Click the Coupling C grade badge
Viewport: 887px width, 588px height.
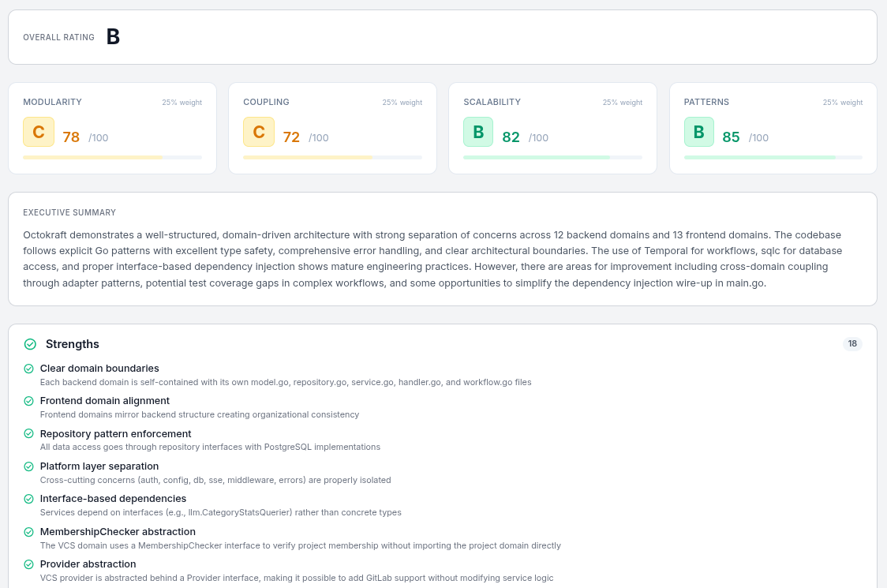(x=259, y=132)
